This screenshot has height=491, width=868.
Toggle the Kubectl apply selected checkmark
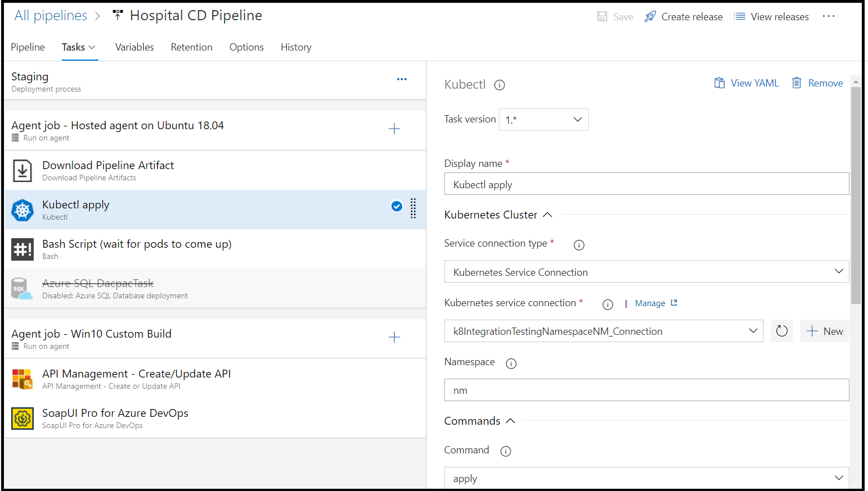(x=397, y=206)
